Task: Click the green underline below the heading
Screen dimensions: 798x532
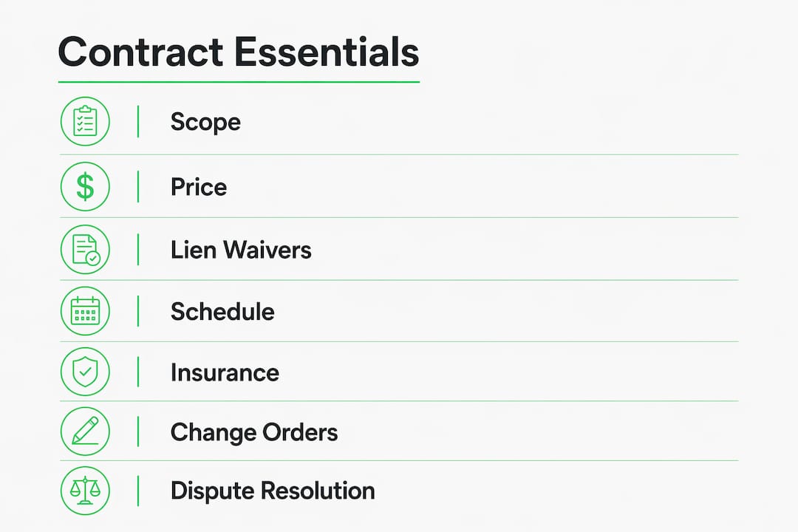Action: (x=239, y=81)
